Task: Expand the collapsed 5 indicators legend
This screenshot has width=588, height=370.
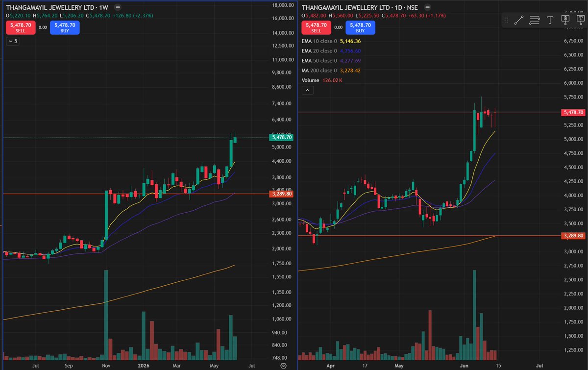Action: tap(12, 41)
